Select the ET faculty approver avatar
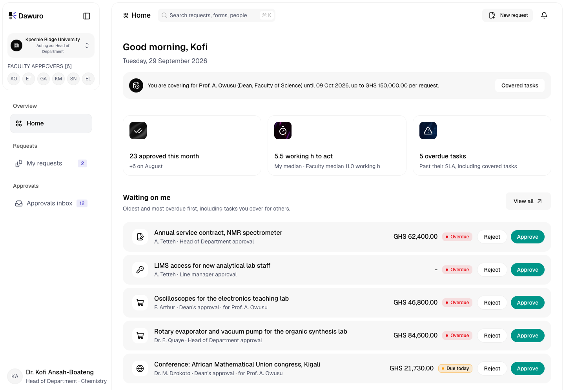This screenshot has width=565, height=392. (x=29, y=79)
